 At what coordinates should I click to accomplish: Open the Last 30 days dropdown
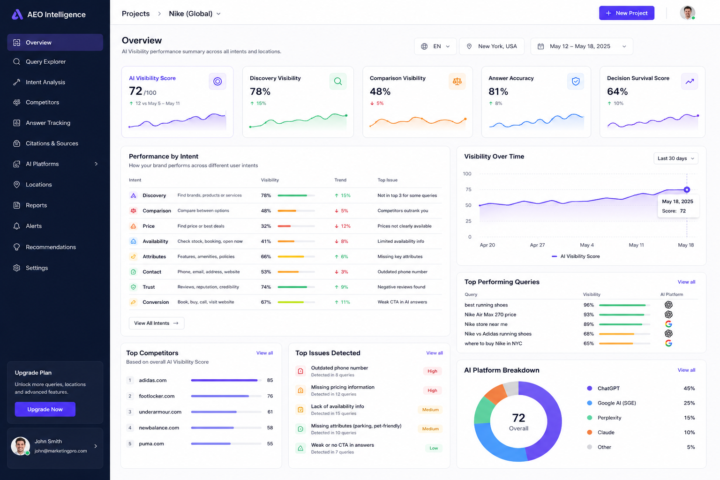click(x=676, y=158)
